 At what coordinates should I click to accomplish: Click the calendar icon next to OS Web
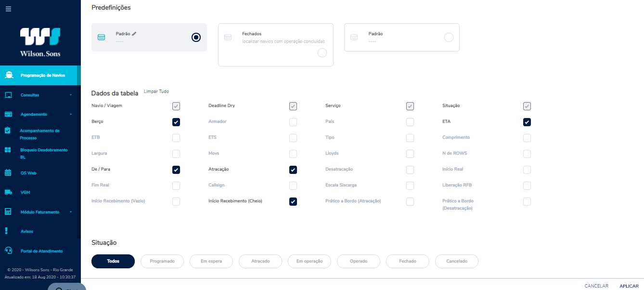point(8,172)
